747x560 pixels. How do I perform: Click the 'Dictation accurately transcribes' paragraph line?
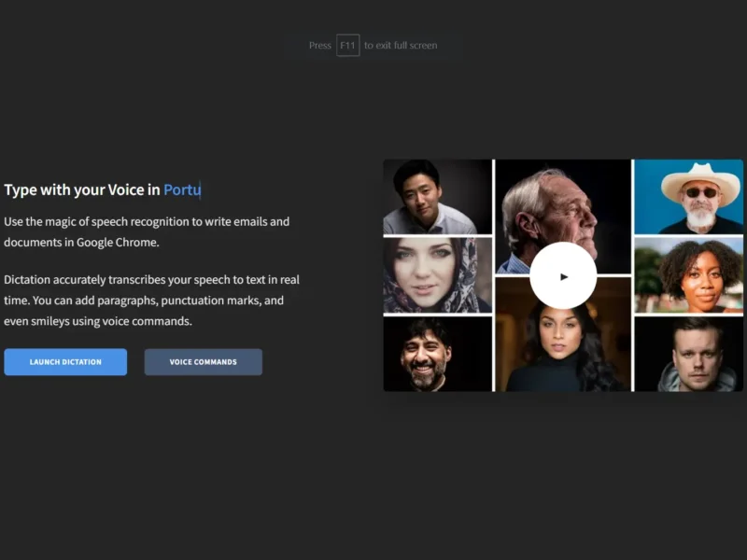pyautogui.click(x=151, y=280)
